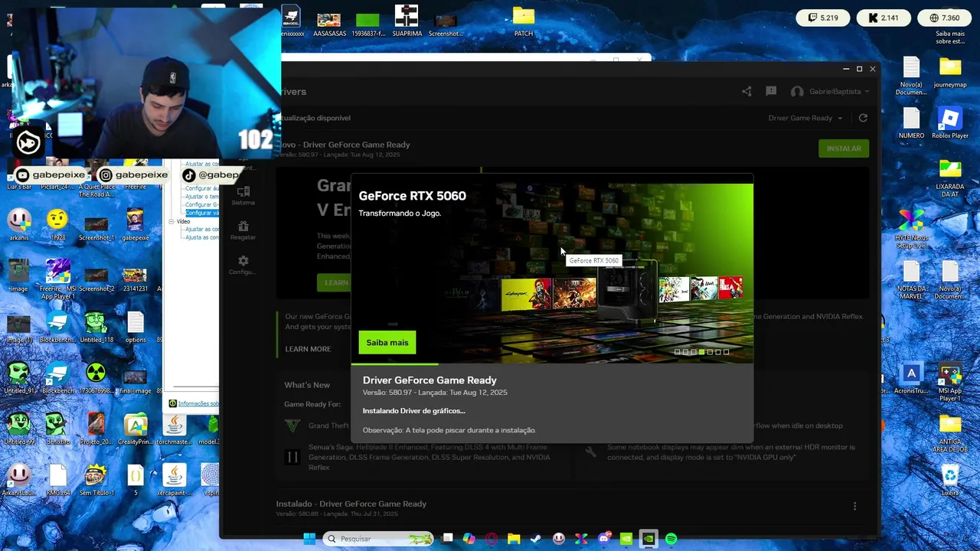The width and height of the screenshot is (980, 551).
Task: Open the journeymap folder on desktop
Action: coord(950,73)
